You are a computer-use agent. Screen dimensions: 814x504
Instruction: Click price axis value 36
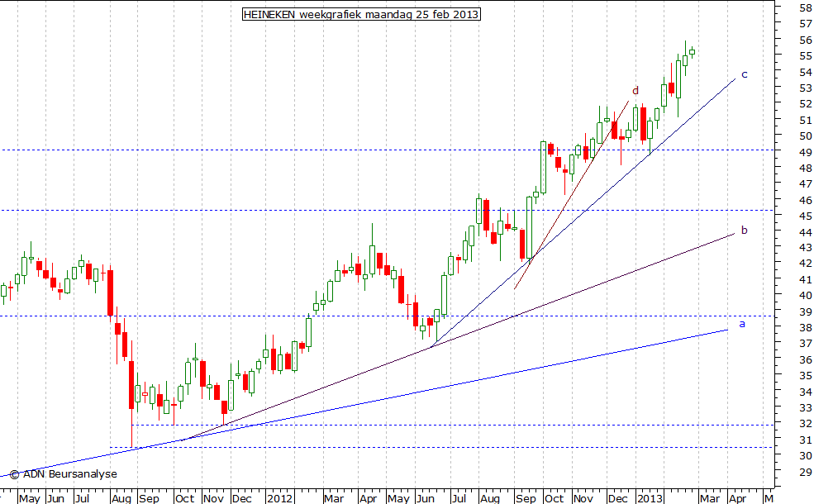pyautogui.click(x=806, y=359)
